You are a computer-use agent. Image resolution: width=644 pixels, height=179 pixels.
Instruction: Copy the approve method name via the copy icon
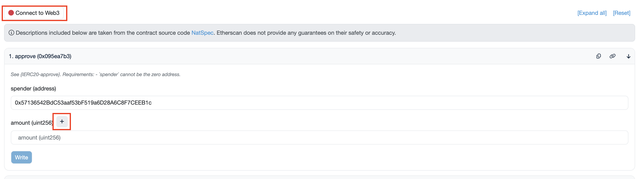tap(598, 56)
